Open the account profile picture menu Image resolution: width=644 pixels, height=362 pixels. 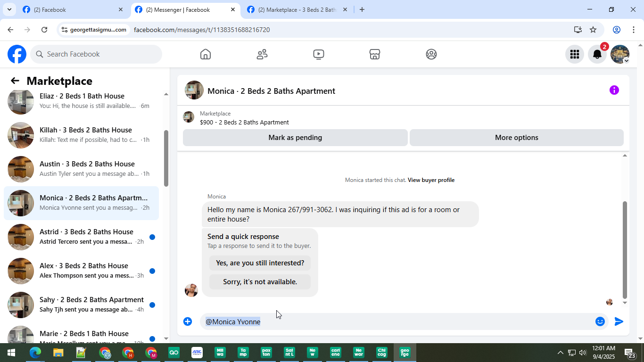tap(620, 54)
